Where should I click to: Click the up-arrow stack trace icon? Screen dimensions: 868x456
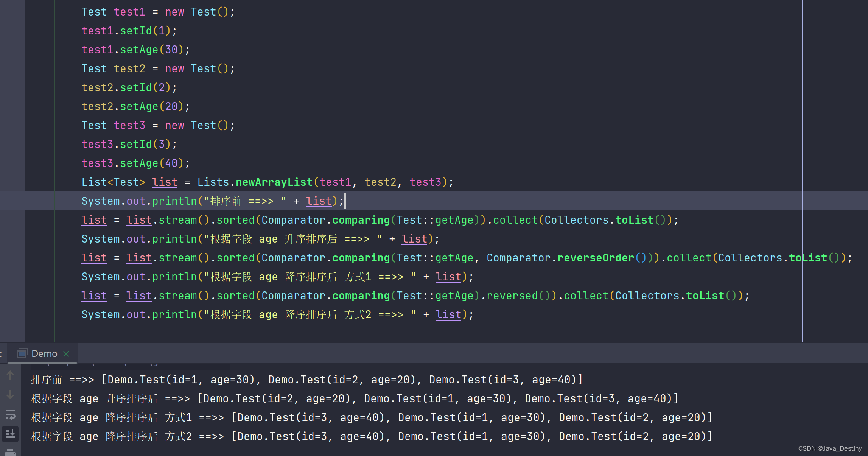click(x=10, y=375)
